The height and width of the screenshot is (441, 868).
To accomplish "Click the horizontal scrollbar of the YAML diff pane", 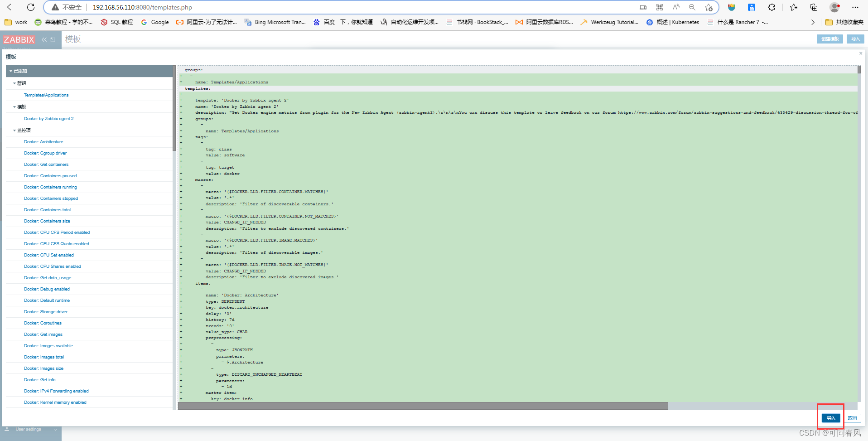I will [423, 406].
